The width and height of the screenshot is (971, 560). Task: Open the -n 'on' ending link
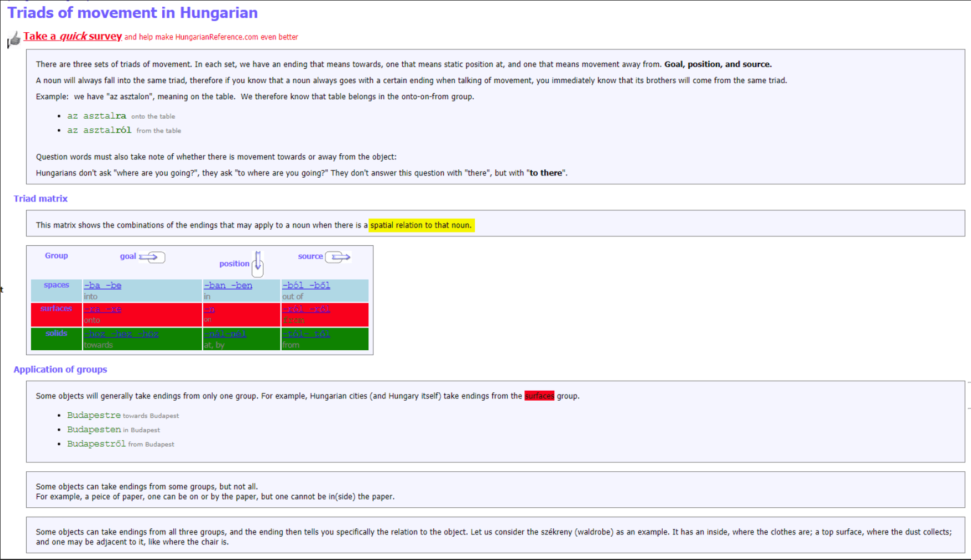[x=209, y=309]
